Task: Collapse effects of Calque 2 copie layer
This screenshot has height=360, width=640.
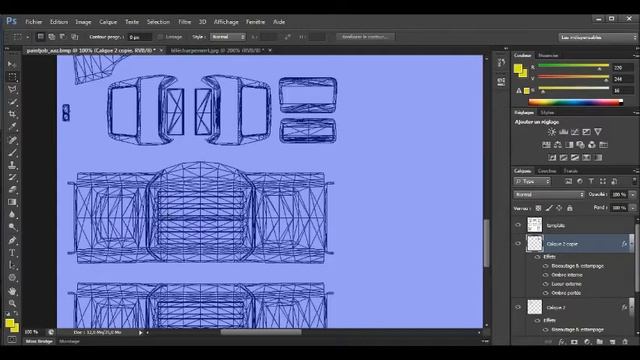Action: (x=631, y=244)
